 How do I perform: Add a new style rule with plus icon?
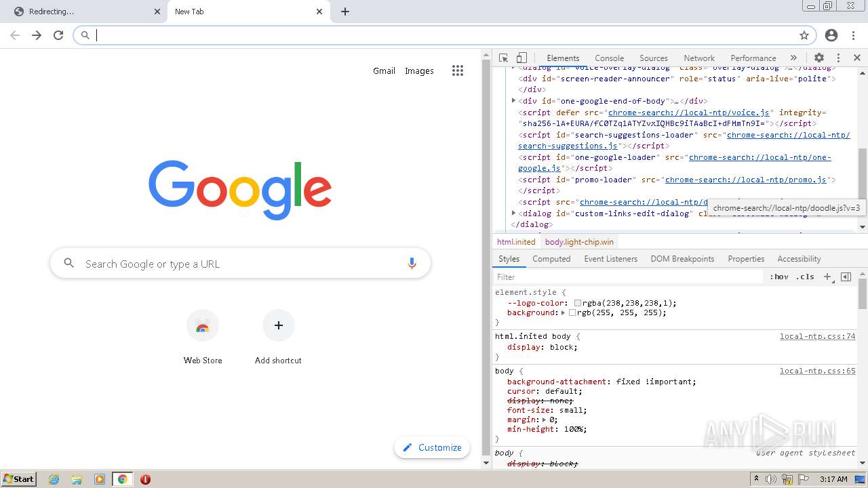pos(827,277)
